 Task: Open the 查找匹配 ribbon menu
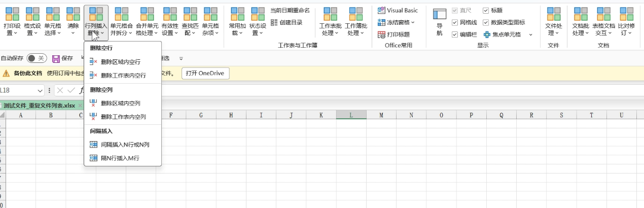coord(190,21)
